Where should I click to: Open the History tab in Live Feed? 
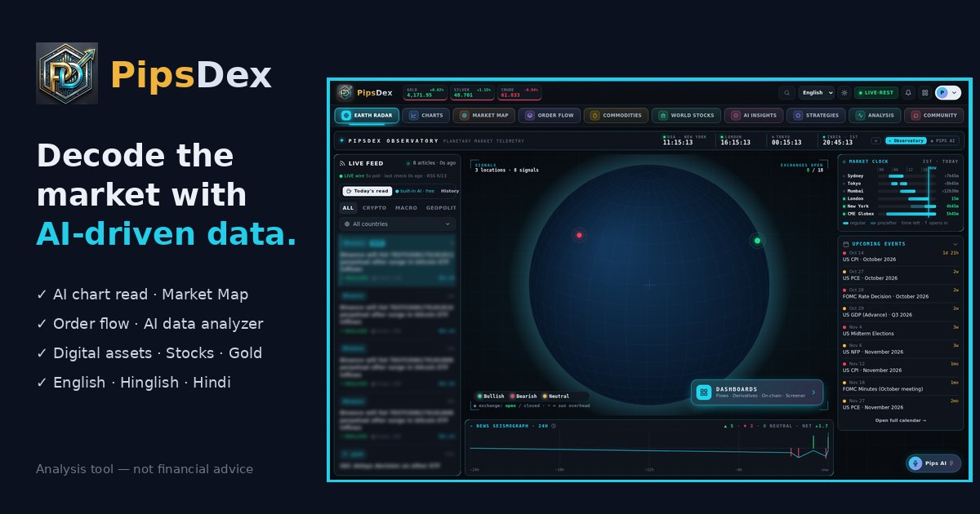tap(449, 191)
